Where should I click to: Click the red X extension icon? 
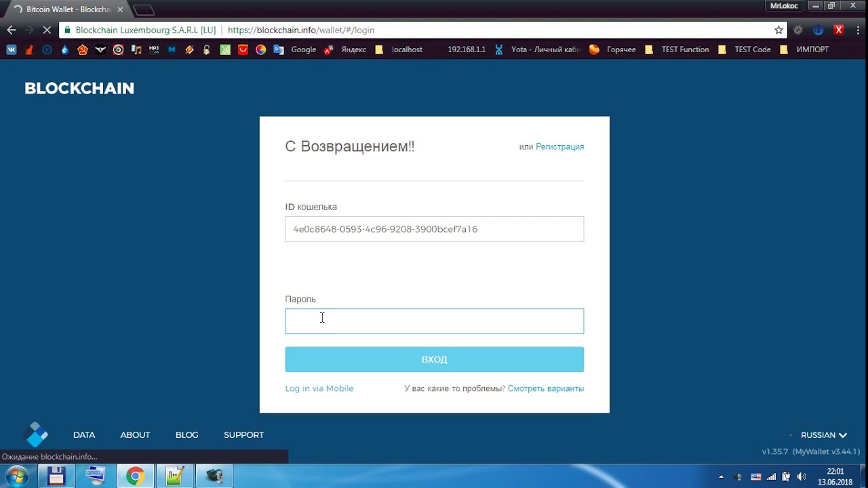click(x=839, y=30)
